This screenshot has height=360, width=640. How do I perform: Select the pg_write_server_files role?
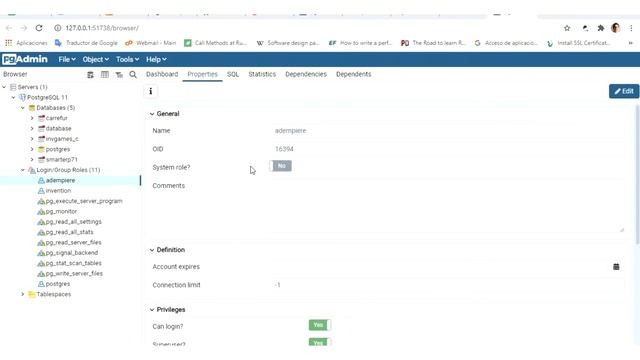[74, 273]
